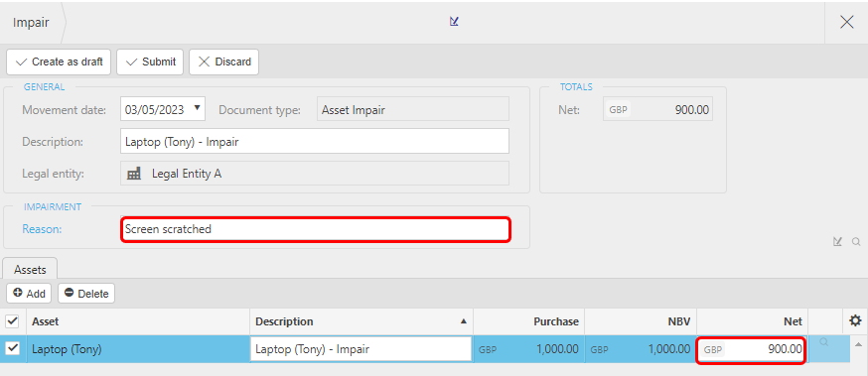
Task: Click the small edit icon below Totals
Action: [x=837, y=241]
